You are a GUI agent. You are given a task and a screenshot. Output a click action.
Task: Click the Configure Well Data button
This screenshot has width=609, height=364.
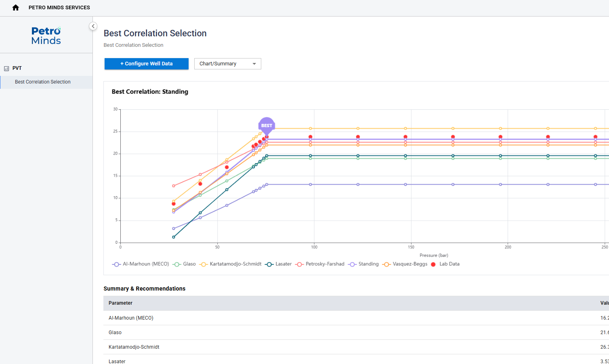[x=147, y=64]
